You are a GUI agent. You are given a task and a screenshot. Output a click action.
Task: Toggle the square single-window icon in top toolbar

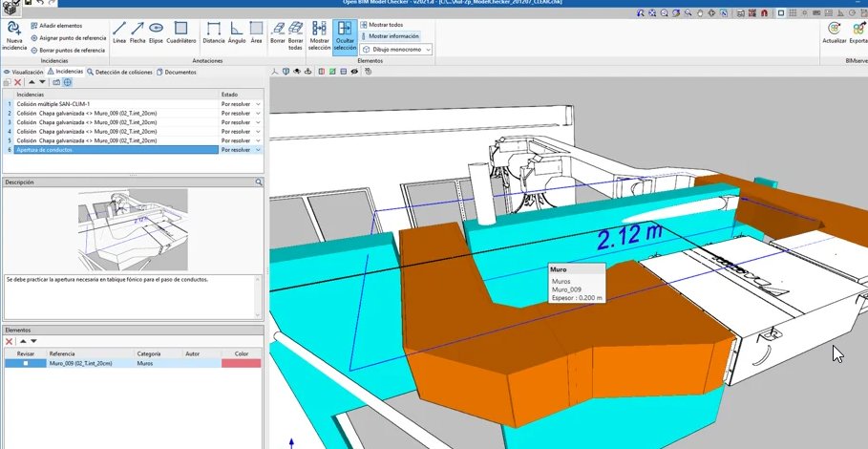click(781, 12)
